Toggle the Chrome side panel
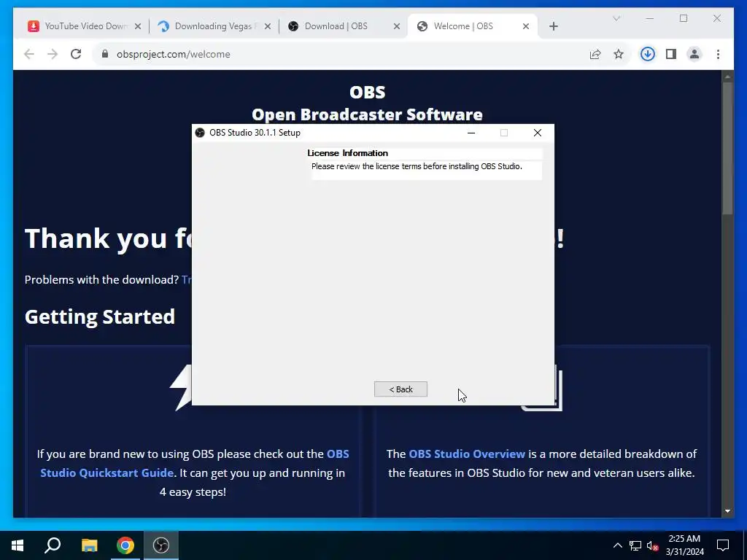The image size is (747, 560). (671, 54)
